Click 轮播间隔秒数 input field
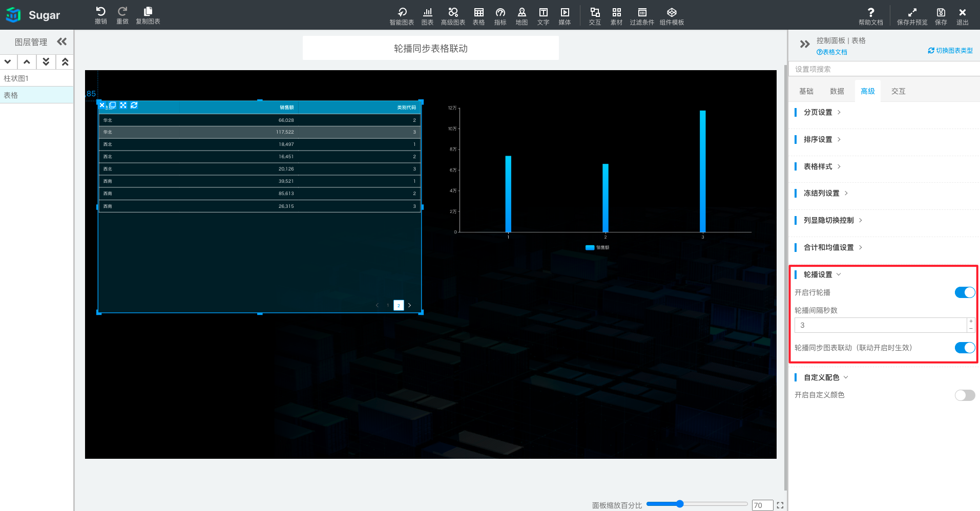The image size is (980, 511). point(881,325)
